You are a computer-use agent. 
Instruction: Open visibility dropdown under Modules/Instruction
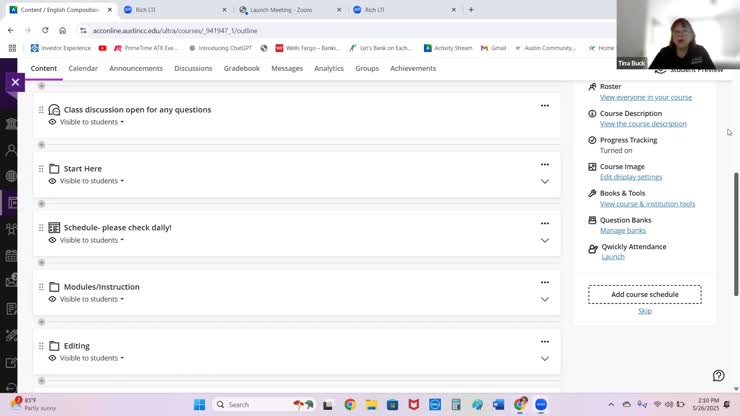coord(92,299)
